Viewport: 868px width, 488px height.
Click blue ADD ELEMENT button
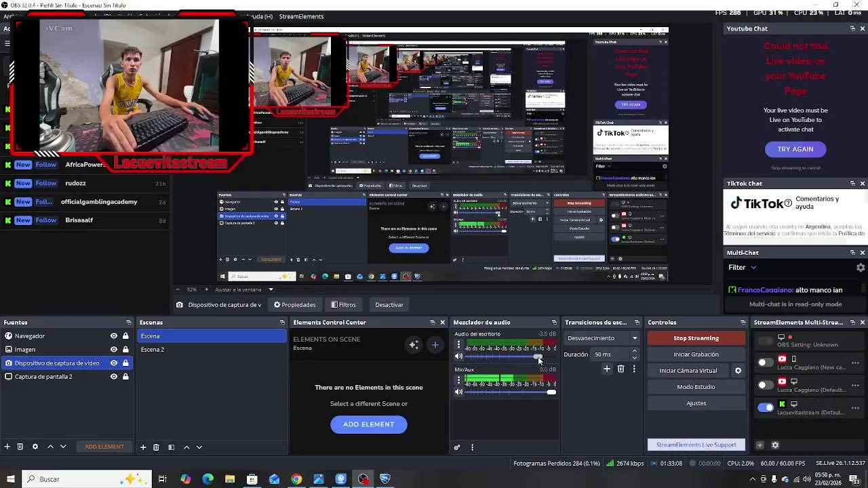point(369,424)
